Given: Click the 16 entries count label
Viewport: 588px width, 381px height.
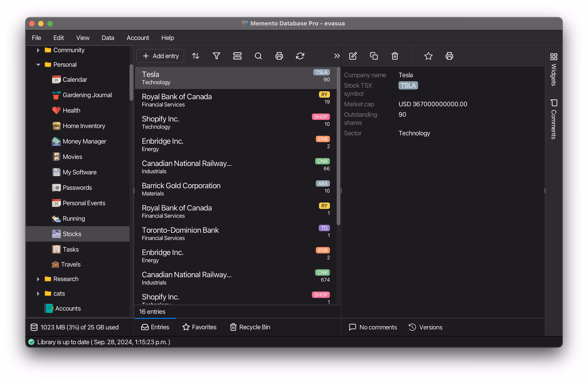Looking at the screenshot, I should pos(152,311).
